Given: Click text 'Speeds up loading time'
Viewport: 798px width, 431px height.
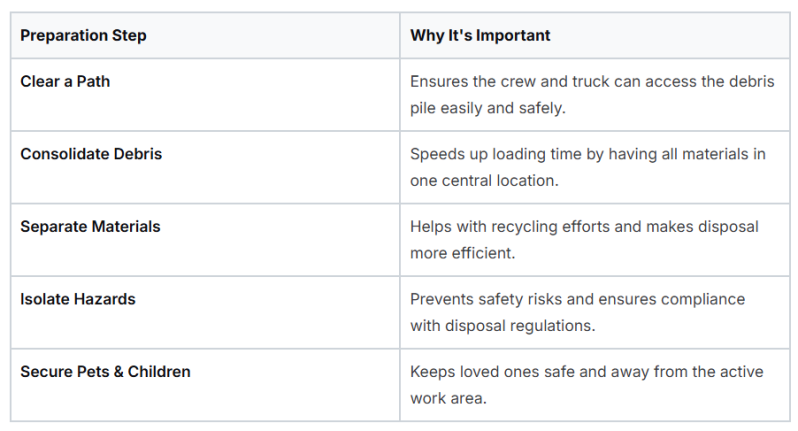Looking at the screenshot, I should coord(496,154).
